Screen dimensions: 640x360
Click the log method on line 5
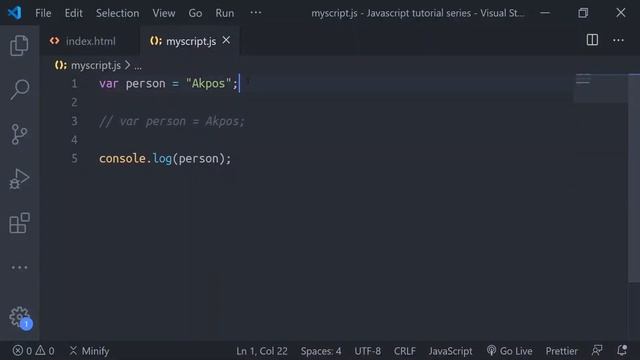(x=162, y=158)
